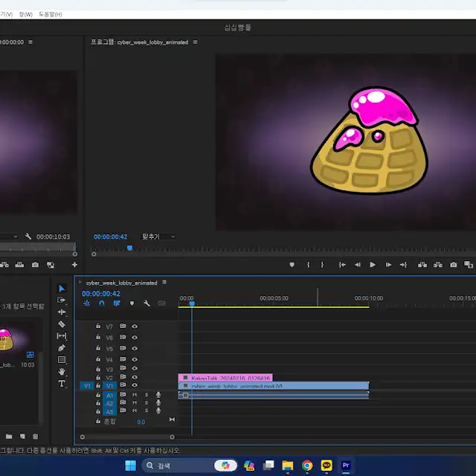Viewport: 476px width, 476px height.
Task: Click the Export Frame camera icon in Program monitor
Action: pos(453,265)
